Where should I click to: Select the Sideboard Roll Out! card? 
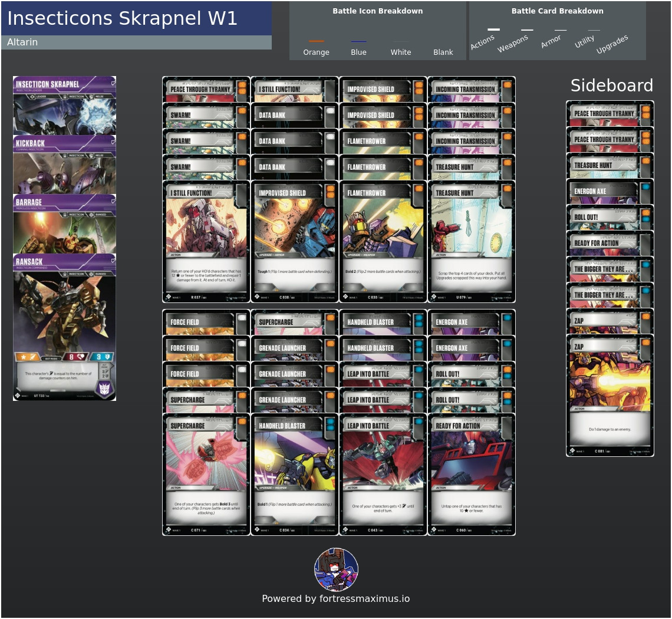coord(610,217)
